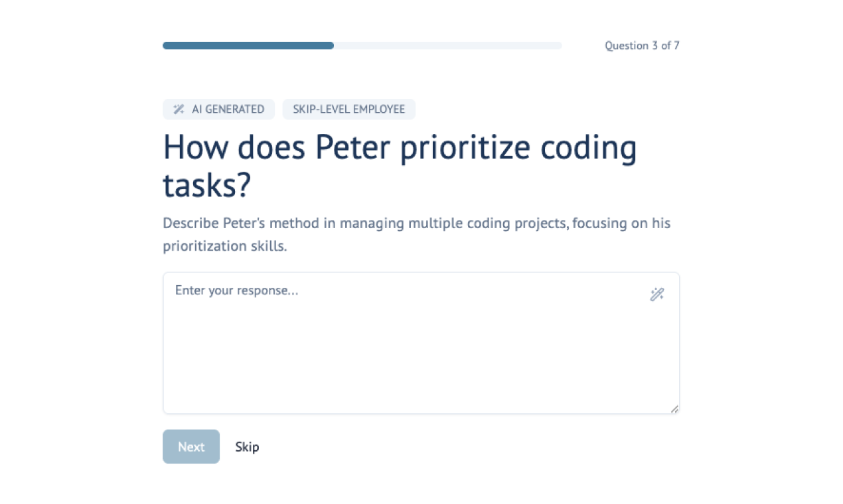Image resolution: width=843 pixels, height=504 pixels.
Task: Select the AI GENERATED tag label
Action: click(x=228, y=109)
